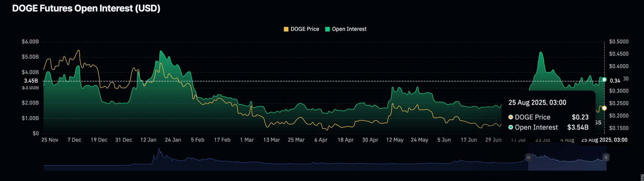
Task: Click the yellow DOGE Price legend swatch
Action: click(286, 29)
